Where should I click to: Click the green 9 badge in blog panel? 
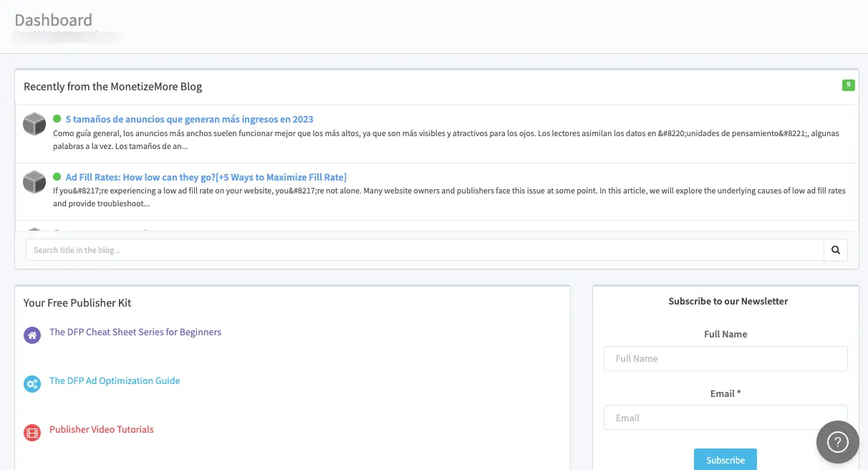pos(848,85)
